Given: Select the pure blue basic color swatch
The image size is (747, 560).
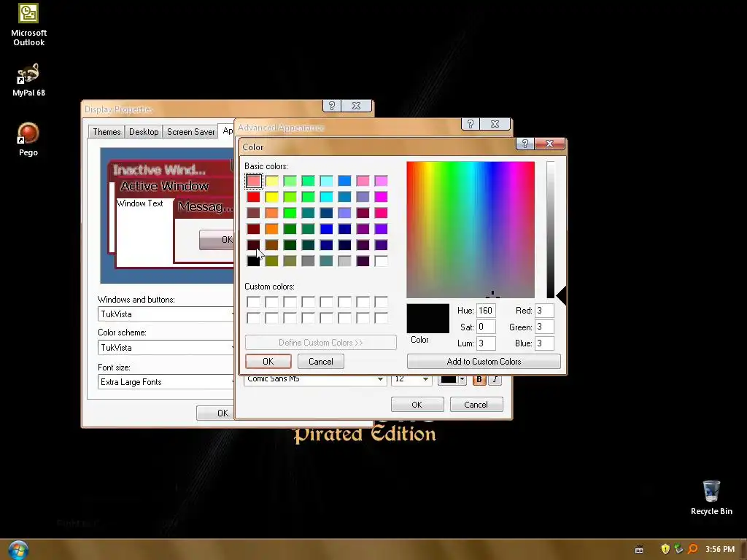Looking at the screenshot, I should (x=326, y=229).
